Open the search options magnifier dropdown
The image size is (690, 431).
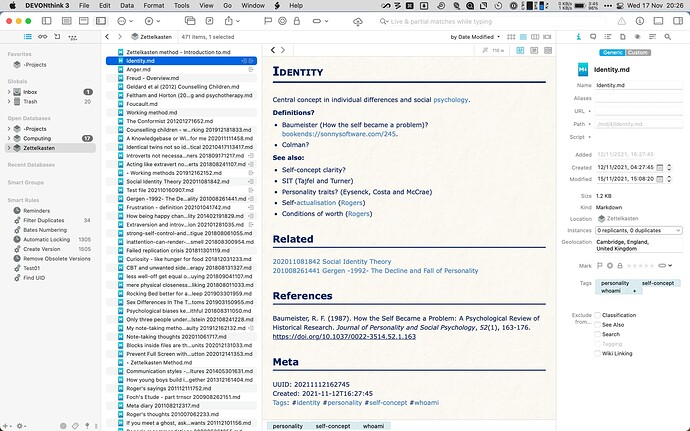point(384,21)
